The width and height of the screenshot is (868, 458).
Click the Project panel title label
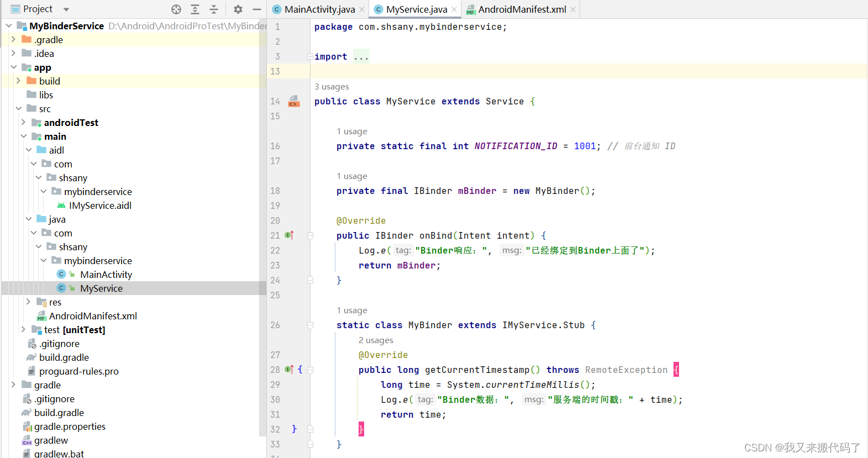(x=38, y=9)
